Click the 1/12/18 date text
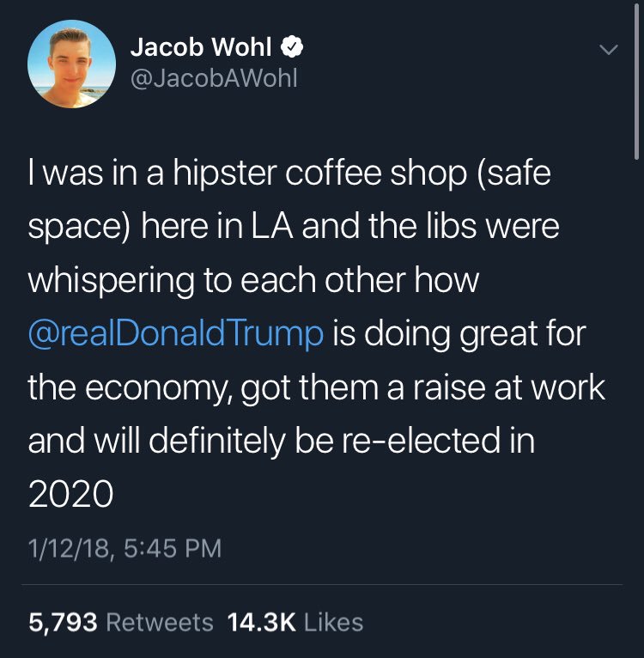This screenshot has width=644, height=658. (x=70, y=548)
